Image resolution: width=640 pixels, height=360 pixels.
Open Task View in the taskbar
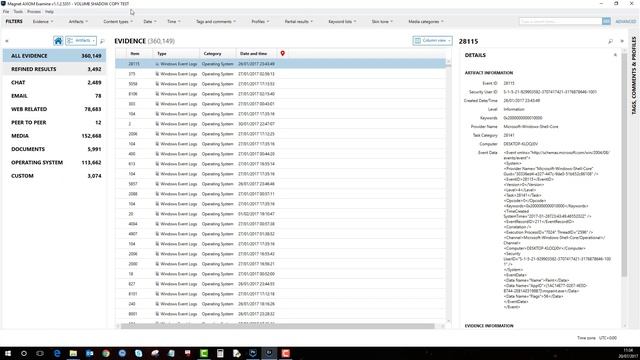(x=40, y=353)
